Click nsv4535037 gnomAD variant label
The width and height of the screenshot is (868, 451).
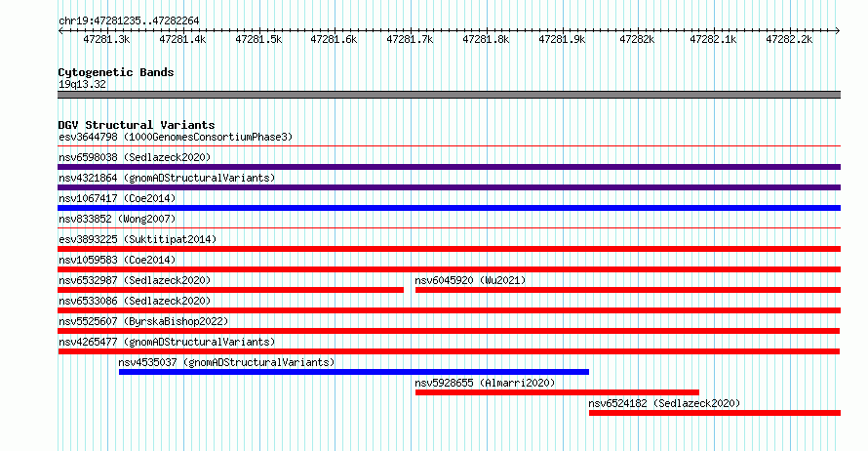226,362
